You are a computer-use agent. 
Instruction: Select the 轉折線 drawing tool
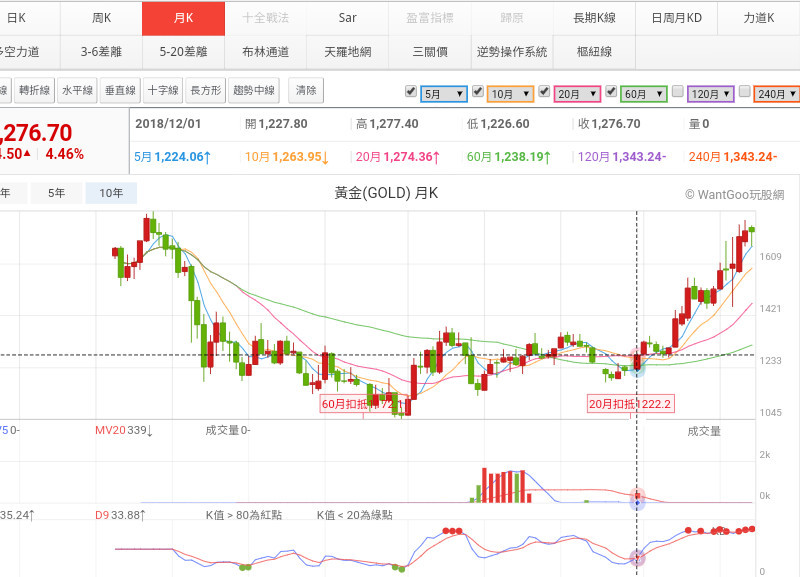pyautogui.click(x=34, y=91)
